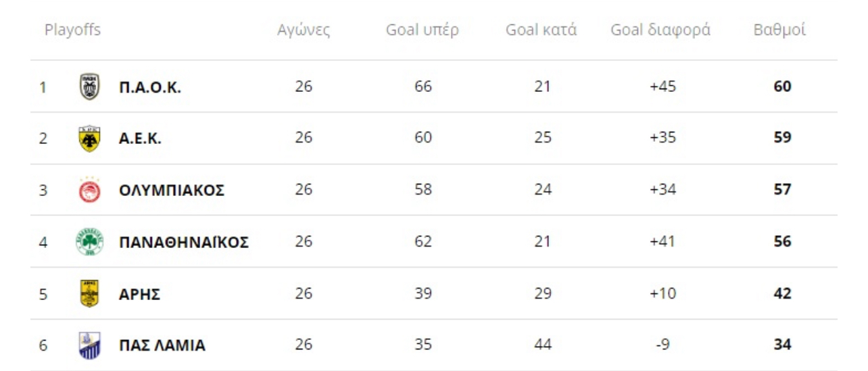Sort by the Αγώνες column header
This screenshot has height=371, width=868.
coord(304,31)
